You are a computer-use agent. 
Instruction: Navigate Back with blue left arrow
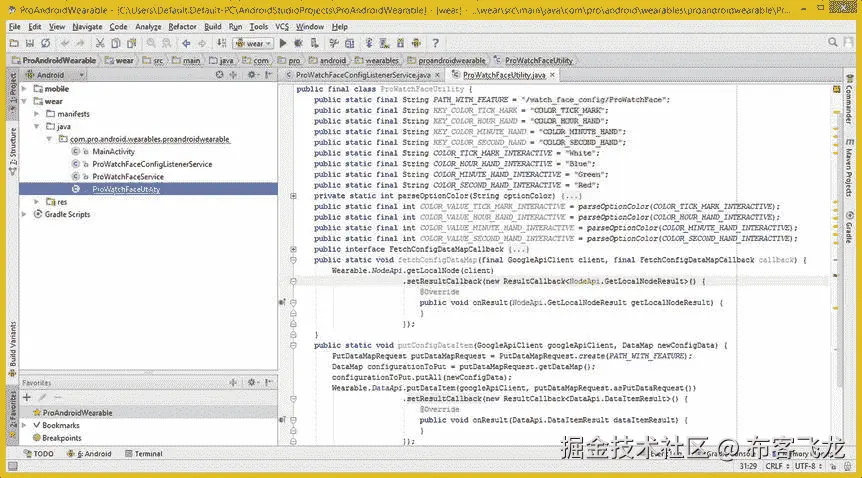[x=186, y=43]
